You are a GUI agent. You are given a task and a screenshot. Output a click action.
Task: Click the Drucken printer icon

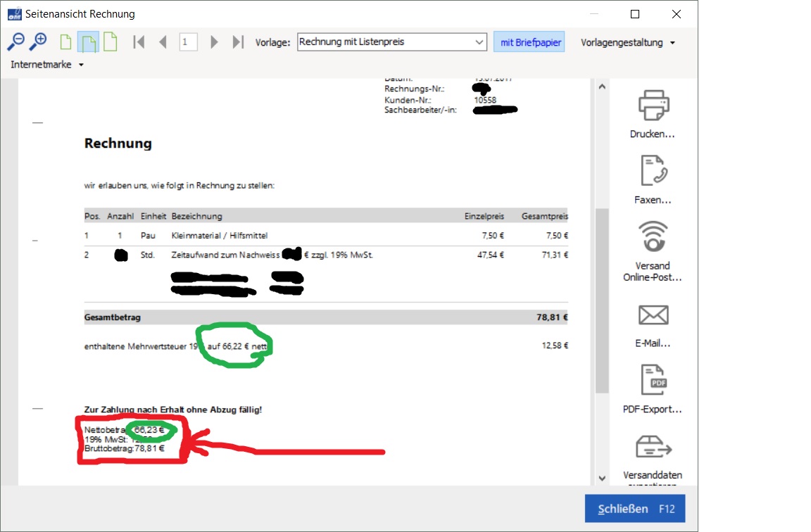click(x=653, y=105)
